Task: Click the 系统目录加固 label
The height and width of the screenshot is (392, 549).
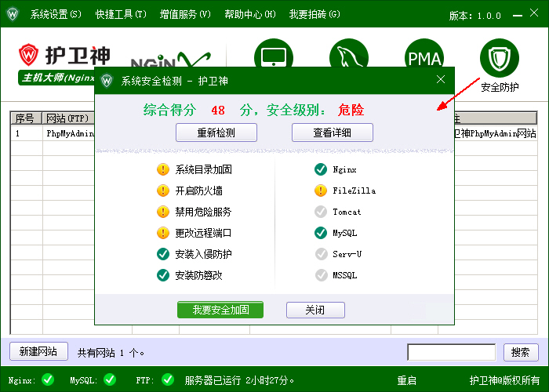Action: coord(203,170)
